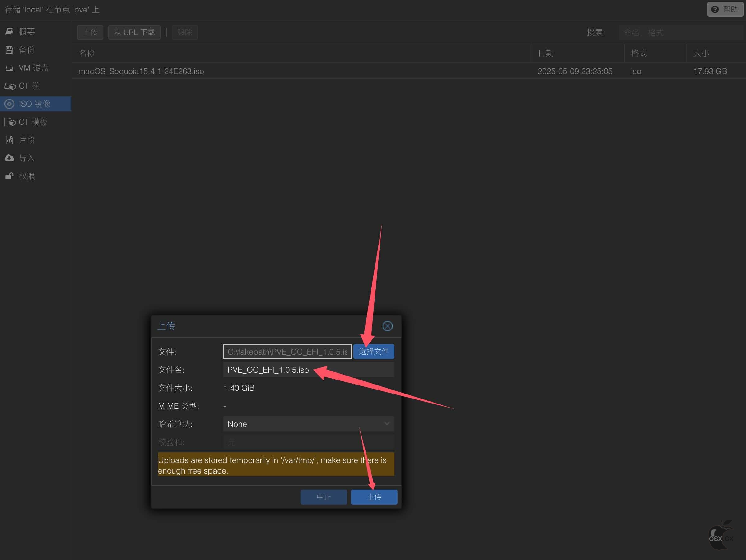Click the ISO 镜像 disc icon
The width and height of the screenshot is (746, 560).
coord(9,104)
